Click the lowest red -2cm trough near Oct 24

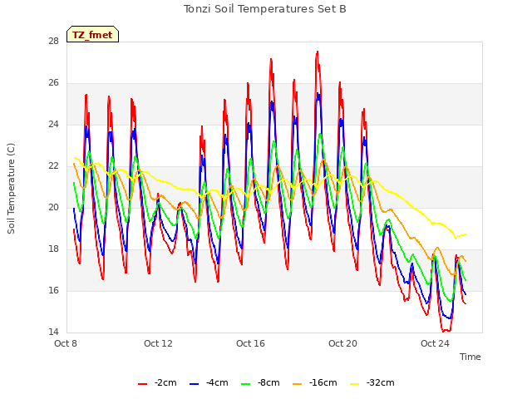click(444, 331)
